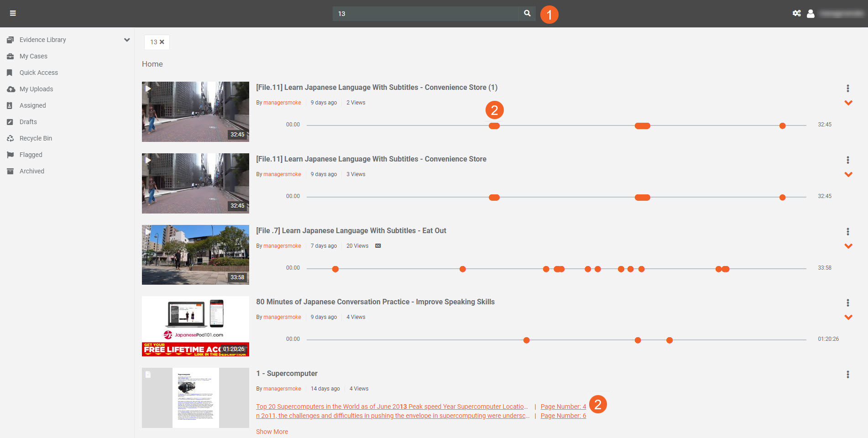
Task: Open the hamburger navigation menu
Action: (13, 13)
